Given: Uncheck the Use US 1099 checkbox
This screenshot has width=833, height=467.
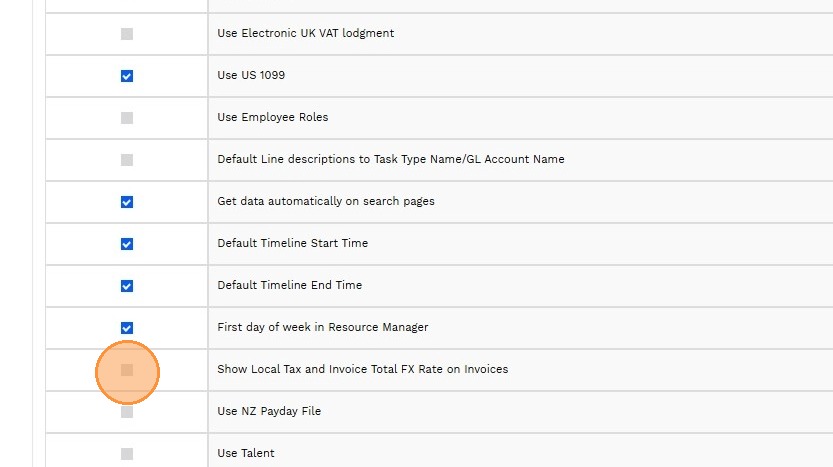Looking at the screenshot, I should point(127,76).
